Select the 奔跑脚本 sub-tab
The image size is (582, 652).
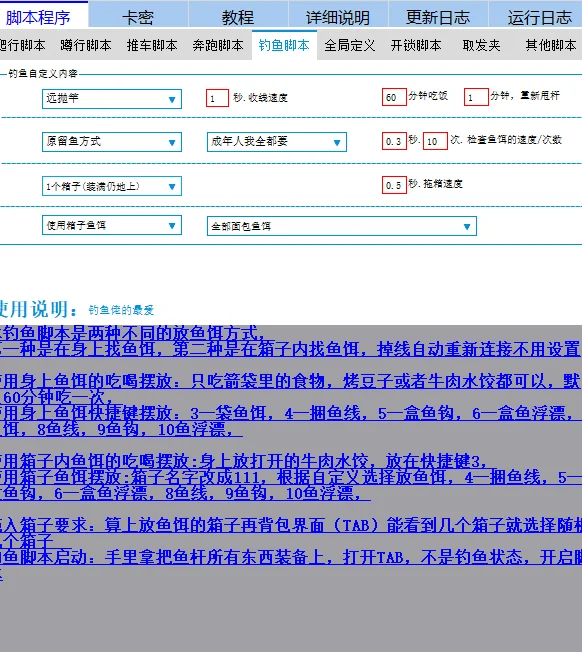218,45
